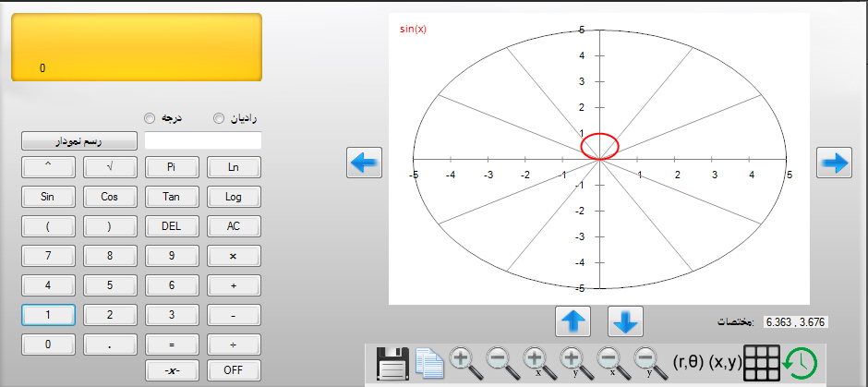Click the multiply × button

click(x=234, y=256)
